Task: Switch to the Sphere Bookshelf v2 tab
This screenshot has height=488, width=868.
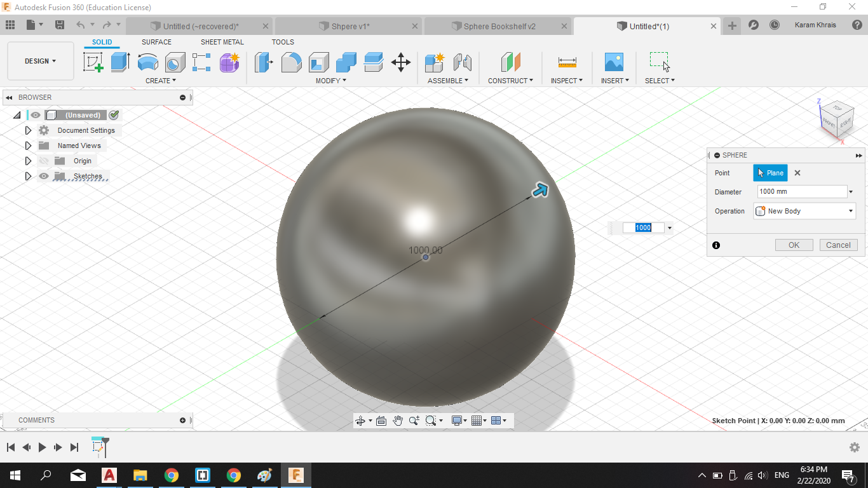Action: pyautogui.click(x=499, y=26)
